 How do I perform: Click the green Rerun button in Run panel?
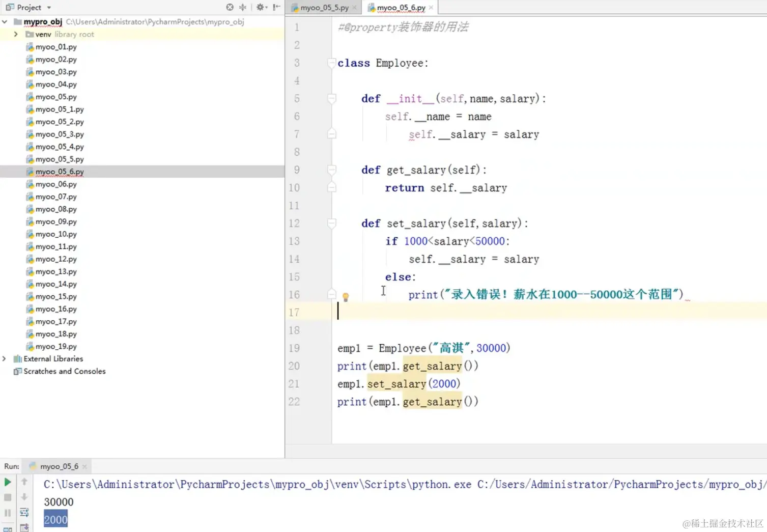tap(8, 482)
